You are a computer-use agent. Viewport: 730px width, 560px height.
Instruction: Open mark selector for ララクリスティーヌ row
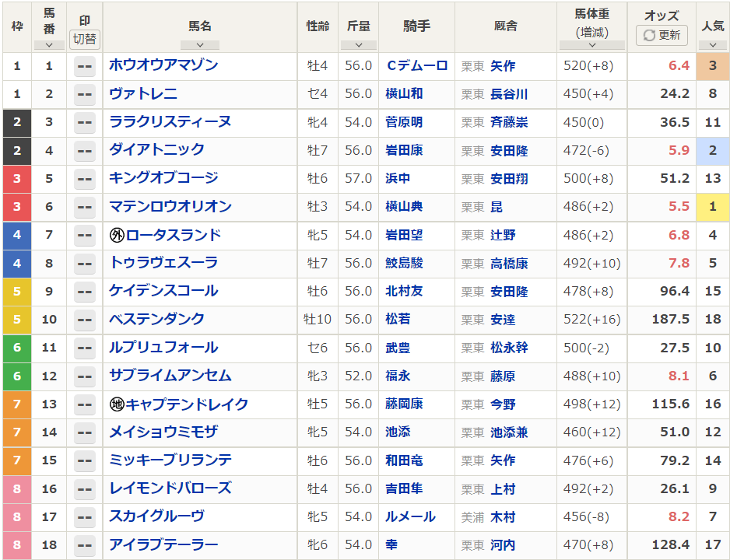tap(85, 123)
